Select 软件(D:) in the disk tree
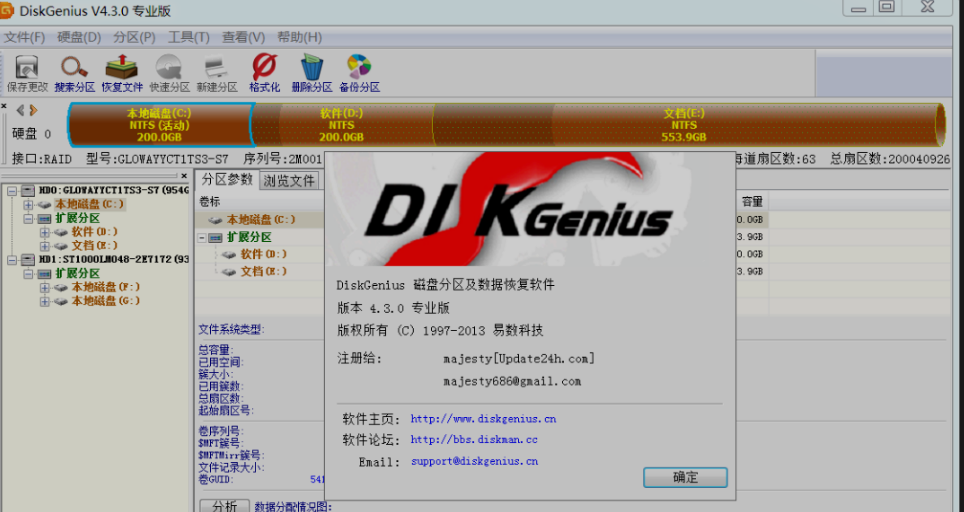964x512 pixels. pyautogui.click(x=95, y=232)
